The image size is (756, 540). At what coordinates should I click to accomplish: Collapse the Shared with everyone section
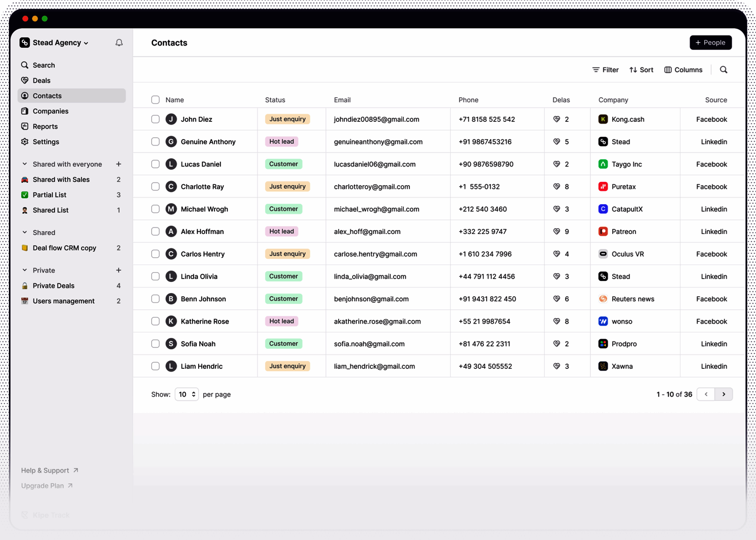pos(25,164)
